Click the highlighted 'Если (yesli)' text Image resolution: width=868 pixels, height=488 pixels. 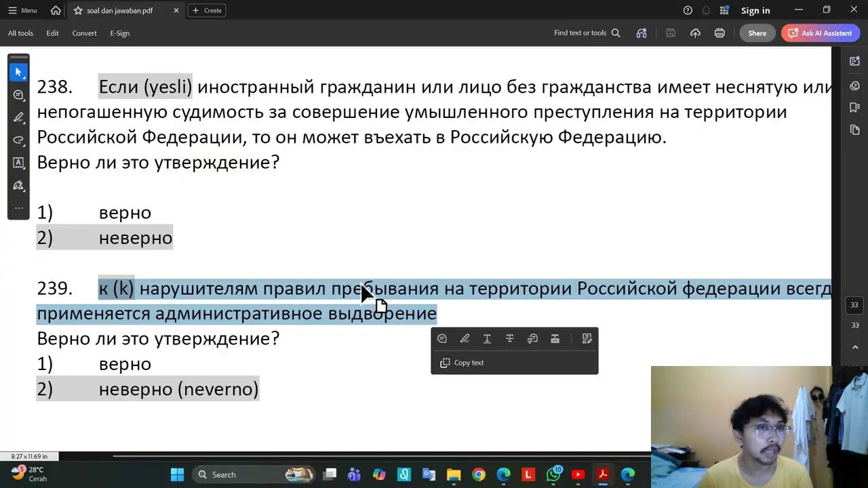coord(146,87)
